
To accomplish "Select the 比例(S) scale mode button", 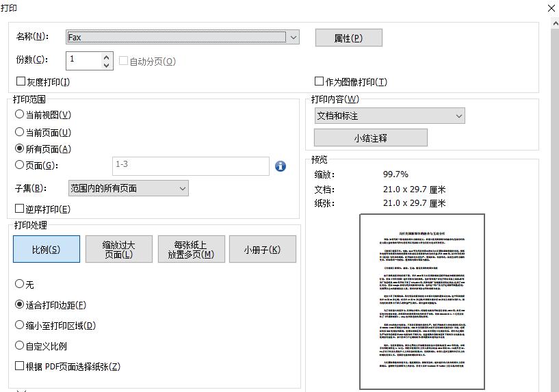I will click(x=47, y=249).
